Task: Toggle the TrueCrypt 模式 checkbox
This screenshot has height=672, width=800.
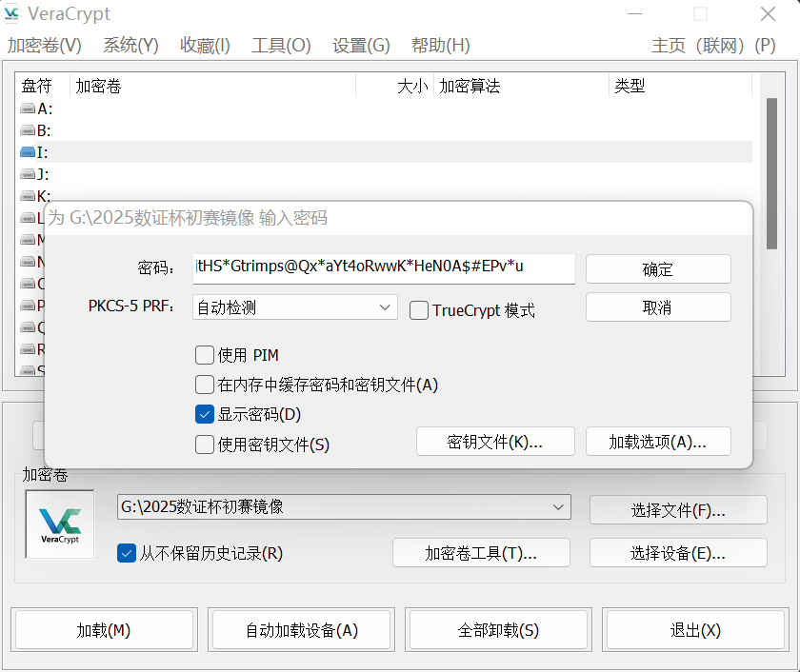Action: 419,310
